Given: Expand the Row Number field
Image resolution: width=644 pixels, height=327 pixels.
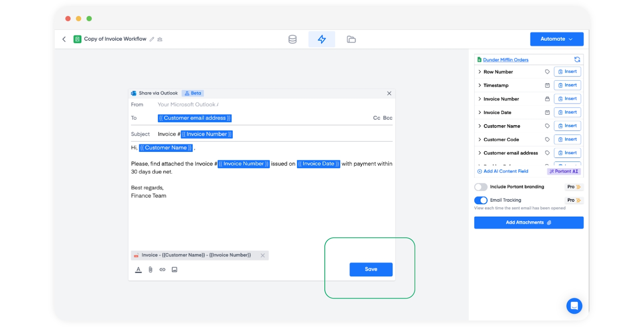Looking at the screenshot, I should coord(480,72).
